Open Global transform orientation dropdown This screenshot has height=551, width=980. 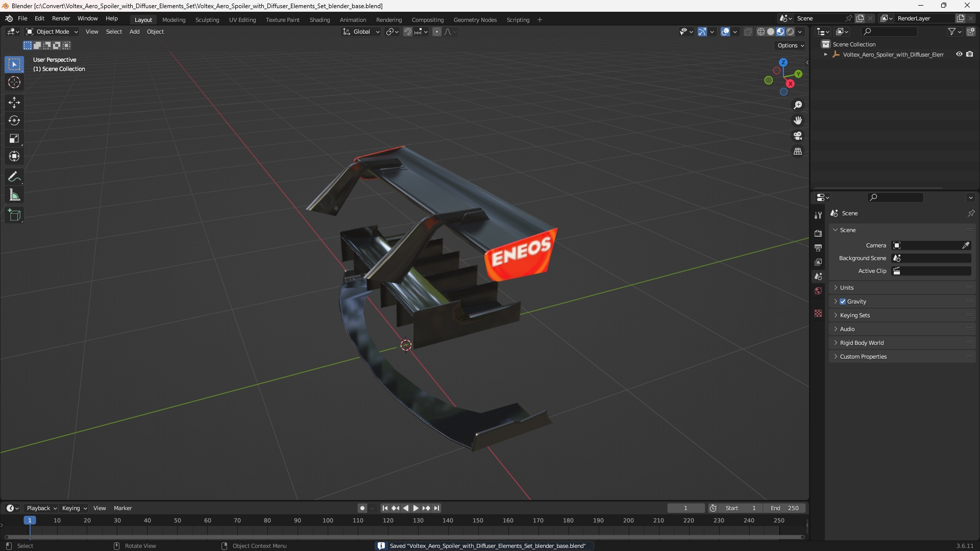pyautogui.click(x=361, y=32)
